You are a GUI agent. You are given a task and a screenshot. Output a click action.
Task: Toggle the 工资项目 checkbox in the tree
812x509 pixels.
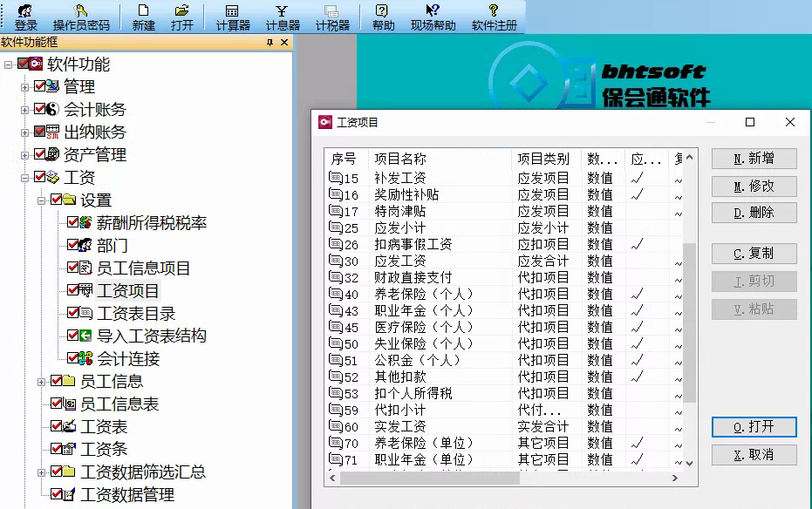point(70,291)
